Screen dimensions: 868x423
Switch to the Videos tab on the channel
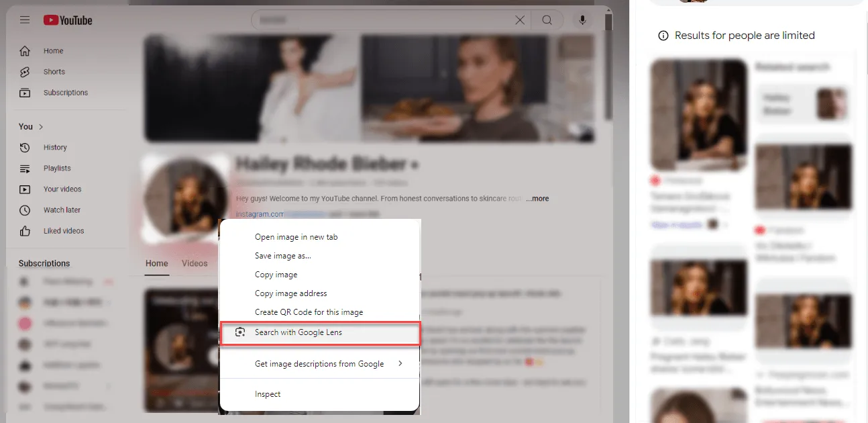coord(195,263)
